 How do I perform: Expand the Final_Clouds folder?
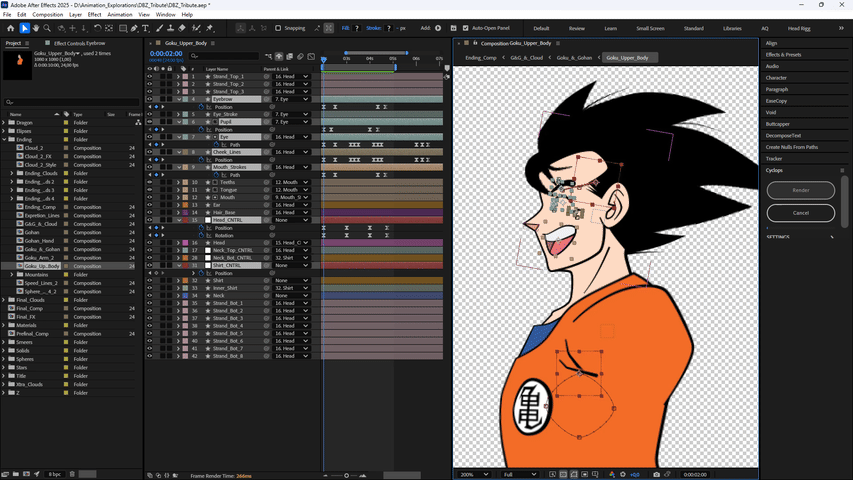(x=4, y=300)
